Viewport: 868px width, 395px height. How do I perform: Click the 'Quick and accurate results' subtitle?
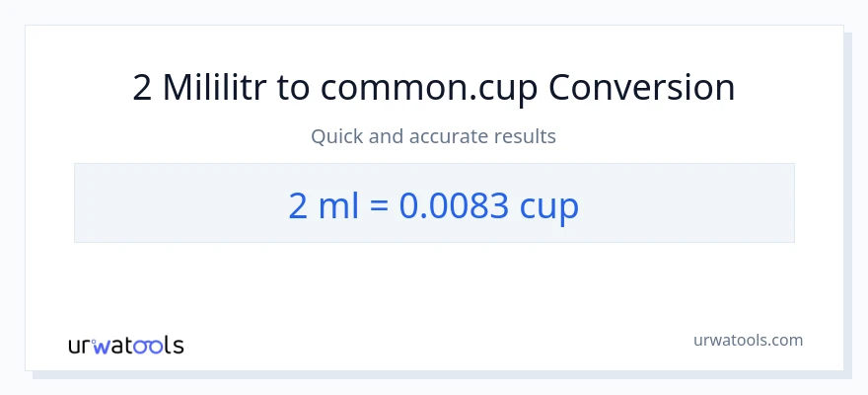pyautogui.click(x=434, y=136)
